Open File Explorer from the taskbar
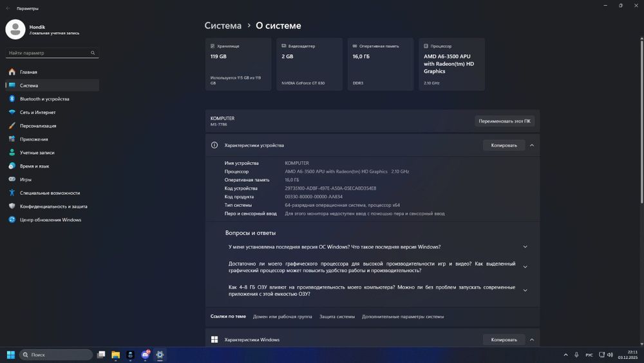The height and width of the screenshot is (363, 644). click(116, 355)
